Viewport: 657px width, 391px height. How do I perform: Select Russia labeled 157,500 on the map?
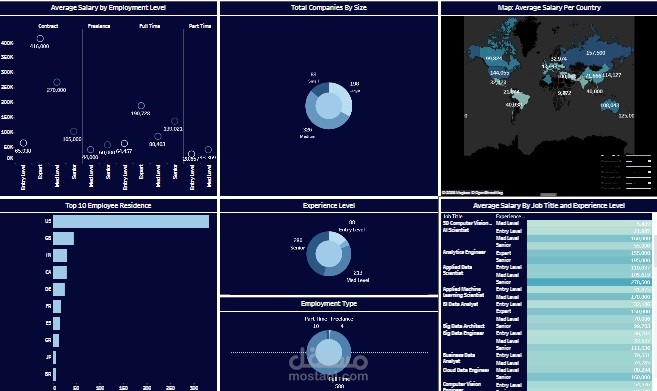[x=595, y=52]
